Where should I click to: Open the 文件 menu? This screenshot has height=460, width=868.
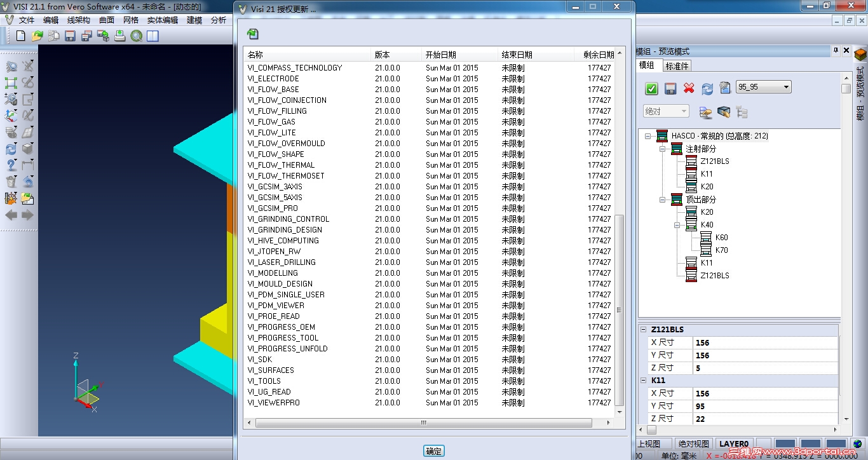27,20
